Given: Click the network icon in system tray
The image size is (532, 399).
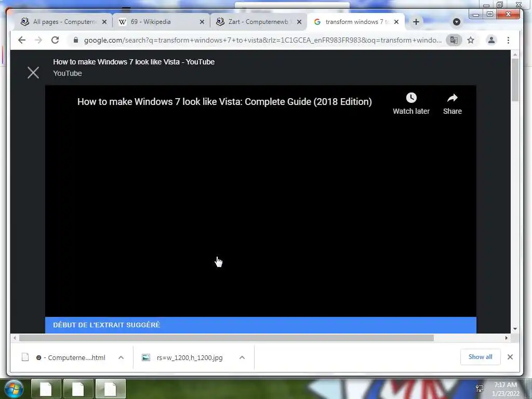Looking at the screenshot, I should coord(480,389).
